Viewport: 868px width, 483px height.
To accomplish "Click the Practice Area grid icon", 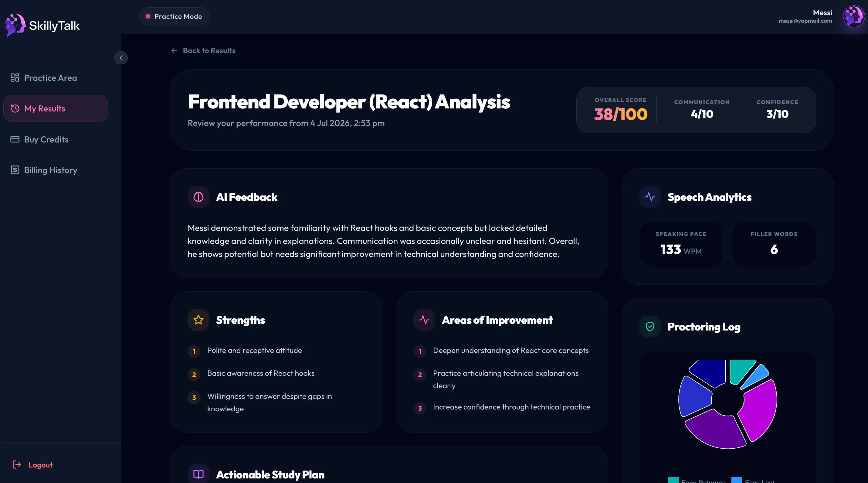I will [x=15, y=78].
